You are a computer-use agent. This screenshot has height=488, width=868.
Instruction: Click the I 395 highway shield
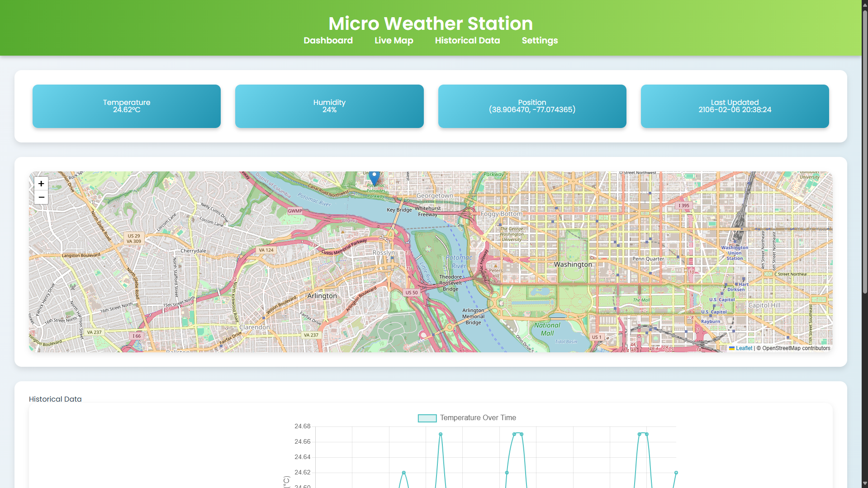683,206
